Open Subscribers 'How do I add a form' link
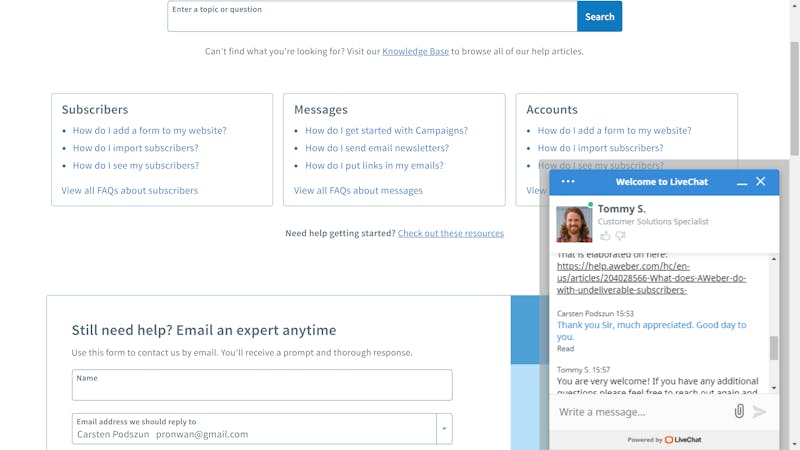Screen dimensions: 800x450 tap(149, 130)
